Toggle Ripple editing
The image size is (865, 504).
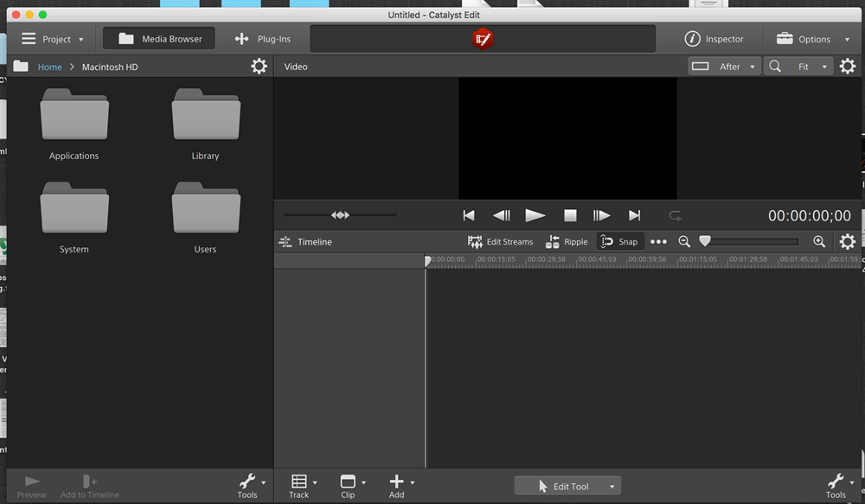567,241
